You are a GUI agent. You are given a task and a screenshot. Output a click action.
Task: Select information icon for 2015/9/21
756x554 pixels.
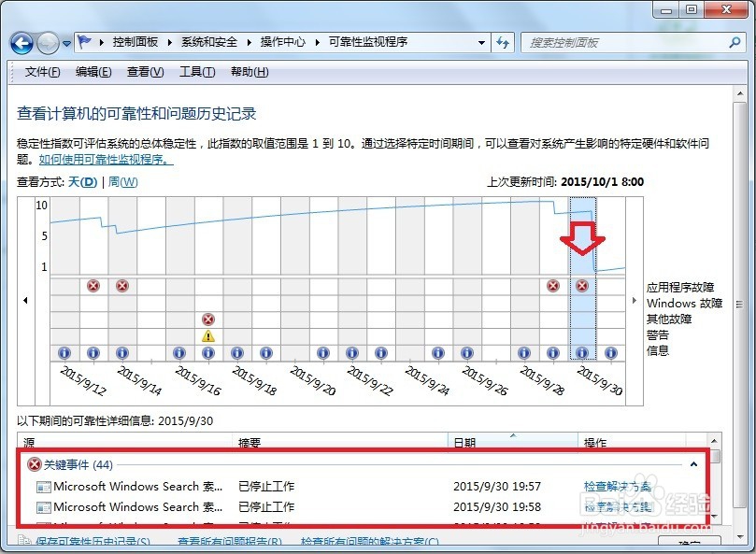323,353
